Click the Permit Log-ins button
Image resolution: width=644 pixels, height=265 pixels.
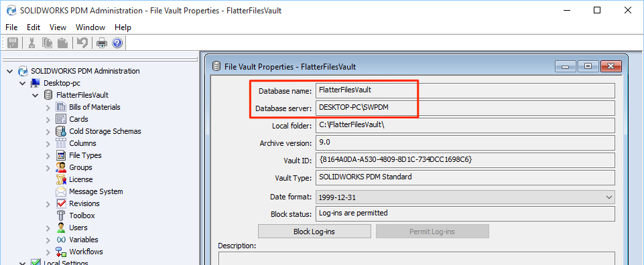(432, 232)
